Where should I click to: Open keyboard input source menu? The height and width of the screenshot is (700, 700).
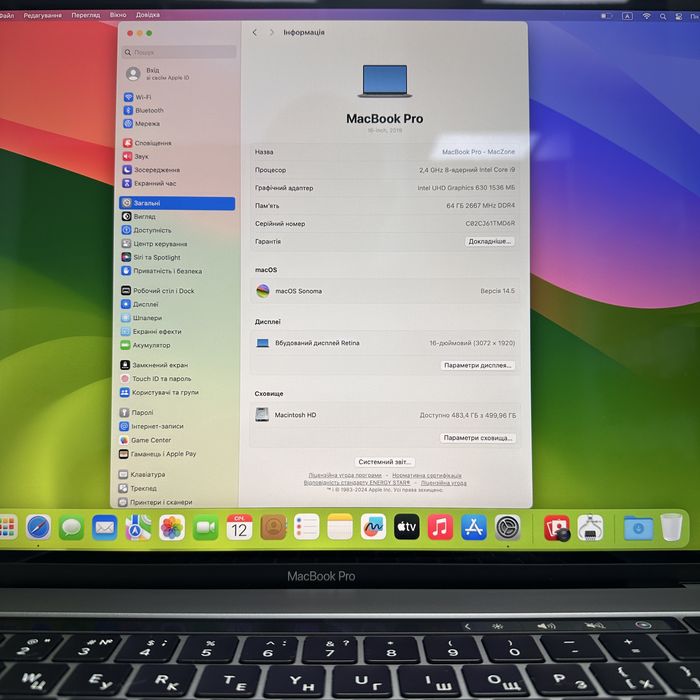click(x=627, y=16)
